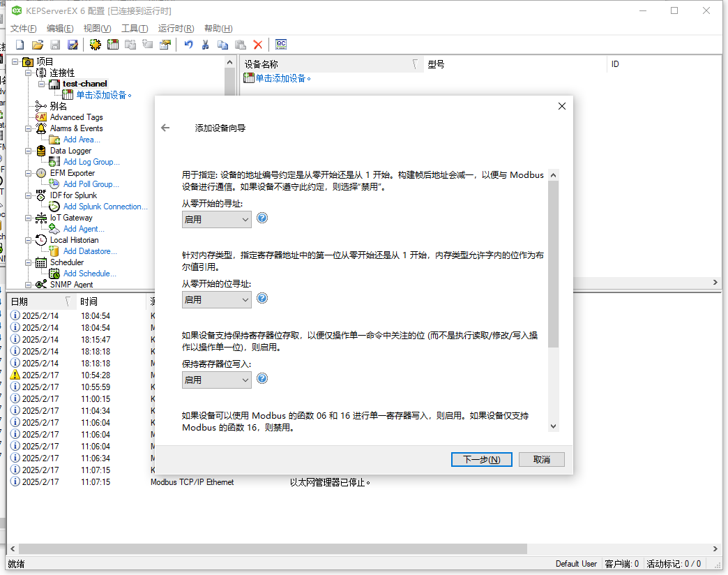Click the New Device toolbar icon
Viewport: 728px width, 575px height.
tap(113, 45)
